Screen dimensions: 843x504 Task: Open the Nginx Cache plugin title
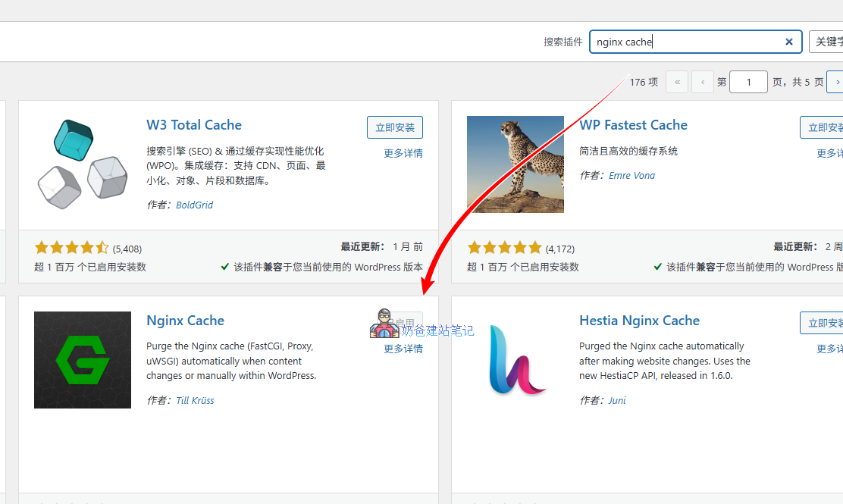[185, 321]
